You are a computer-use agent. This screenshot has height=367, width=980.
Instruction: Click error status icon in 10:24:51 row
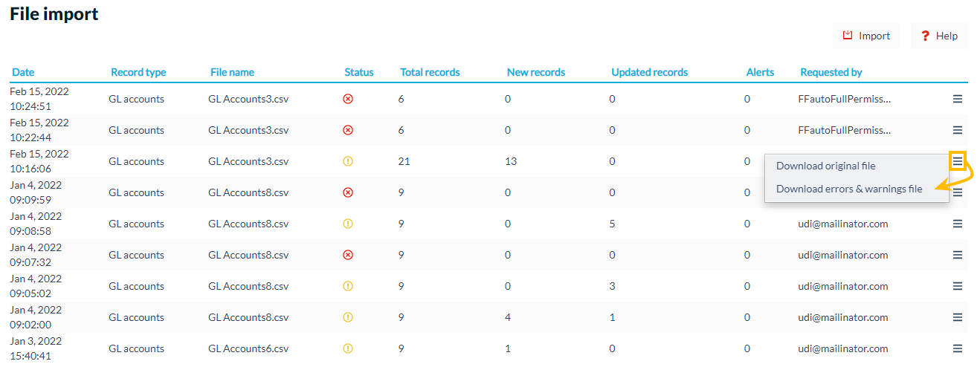(348, 99)
